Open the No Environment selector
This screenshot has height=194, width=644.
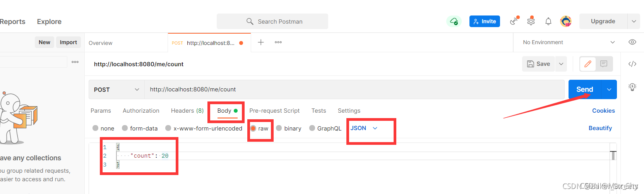pos(569,42)
